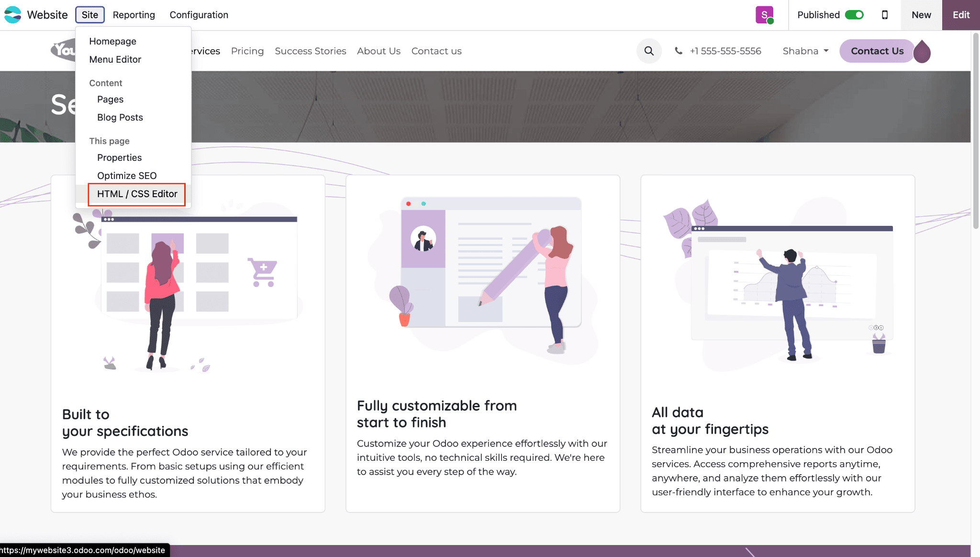The height and width of the screenshot is (557, 980).
Task: Open the Success Stories nav link
Action: tap(310, 51)
